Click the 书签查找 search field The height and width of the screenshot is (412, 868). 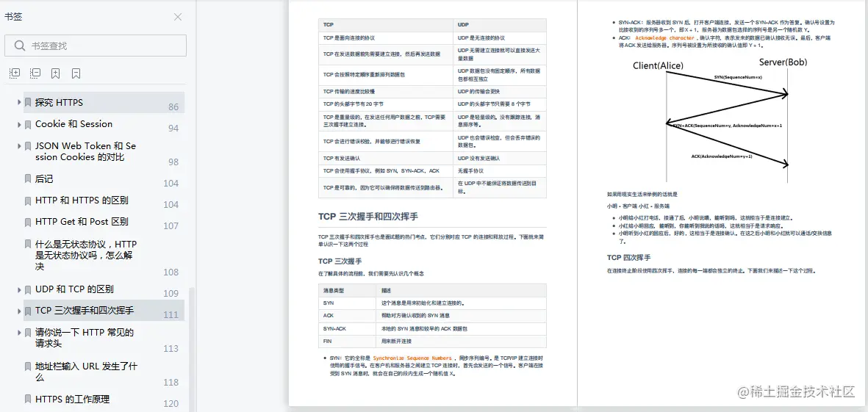click(x=96, y=46)
